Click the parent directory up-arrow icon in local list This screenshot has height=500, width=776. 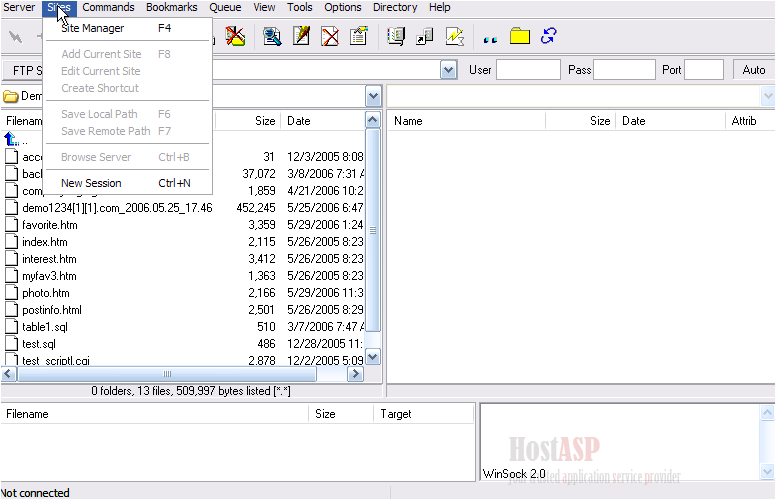(12, 140)
